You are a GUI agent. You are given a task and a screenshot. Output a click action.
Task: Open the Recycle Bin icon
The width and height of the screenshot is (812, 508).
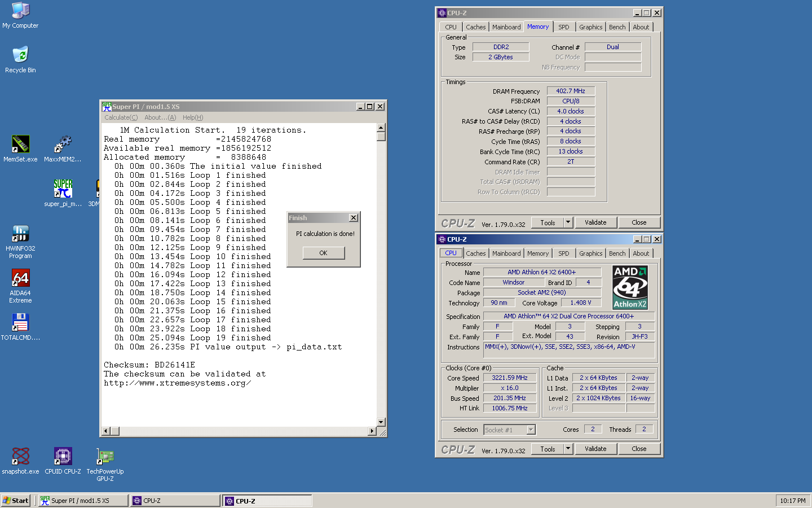coord(20,60)
